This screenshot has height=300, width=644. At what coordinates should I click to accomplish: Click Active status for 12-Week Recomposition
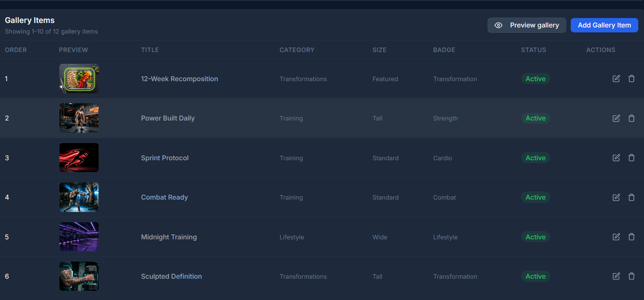pos(536,79)
